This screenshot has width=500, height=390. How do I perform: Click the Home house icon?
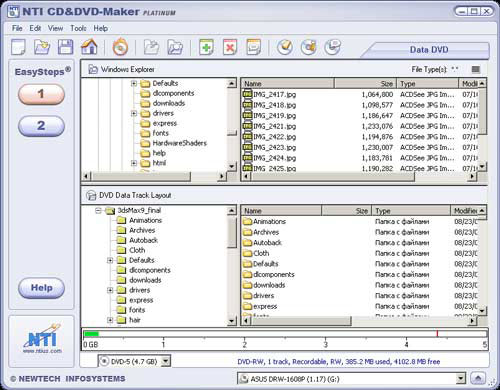point(89,47)
